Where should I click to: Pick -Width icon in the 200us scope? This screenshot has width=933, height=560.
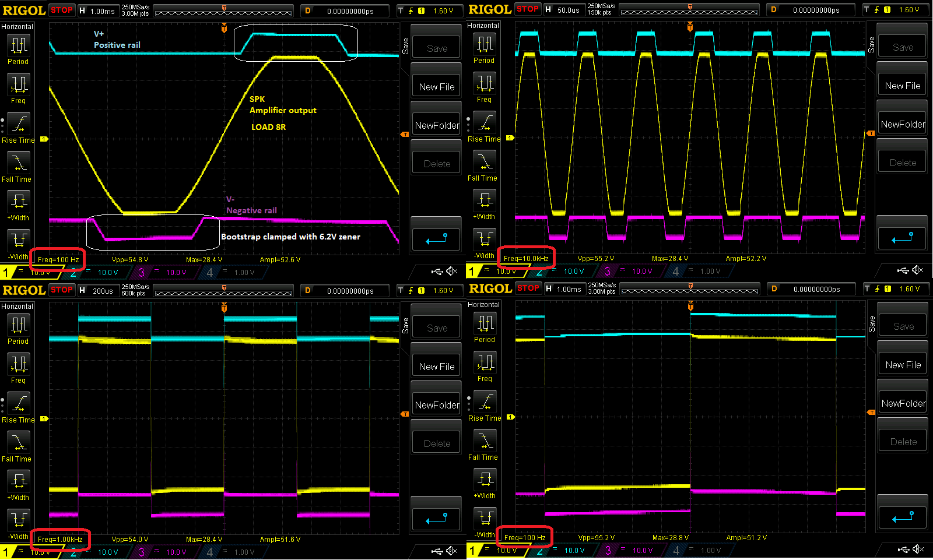pos(18,519)
